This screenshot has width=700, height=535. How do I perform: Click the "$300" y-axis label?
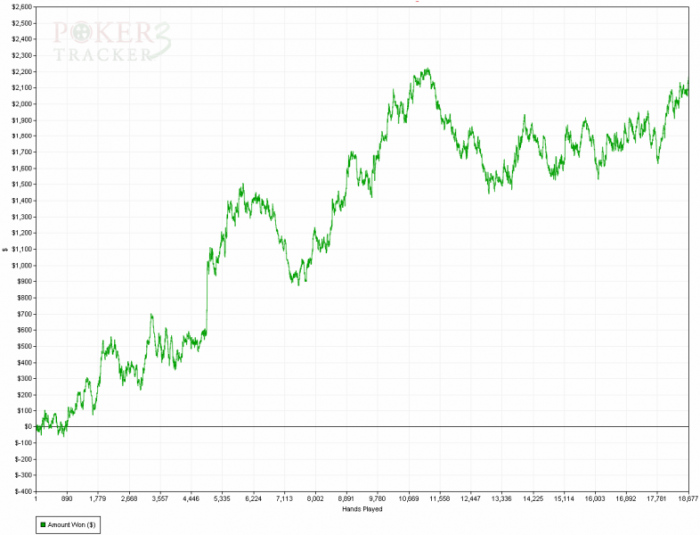24,378
